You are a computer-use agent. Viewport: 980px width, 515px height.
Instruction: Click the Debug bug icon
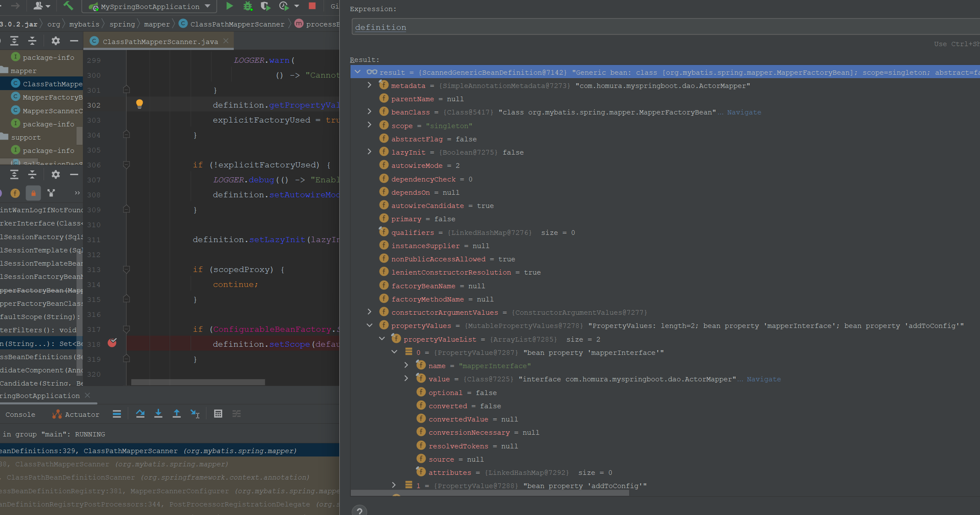point(247,6)
